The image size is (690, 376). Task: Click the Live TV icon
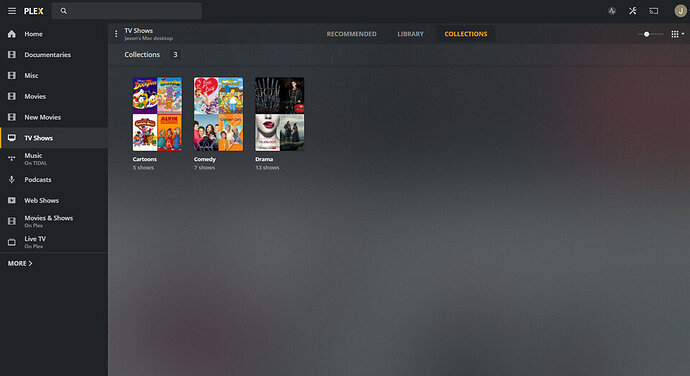pos(12,242)
